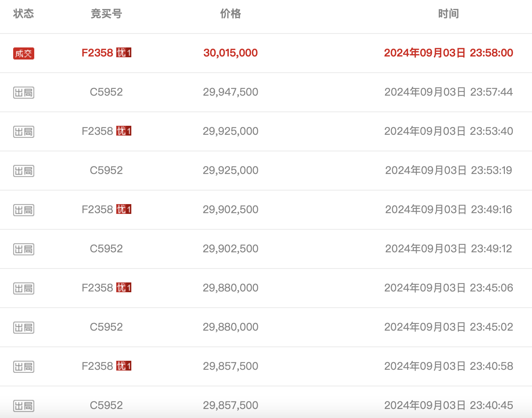Click the timestamp 2024年09月03日 23:49:12
Viewport: 532px width, 418px height.
(448, 249)
